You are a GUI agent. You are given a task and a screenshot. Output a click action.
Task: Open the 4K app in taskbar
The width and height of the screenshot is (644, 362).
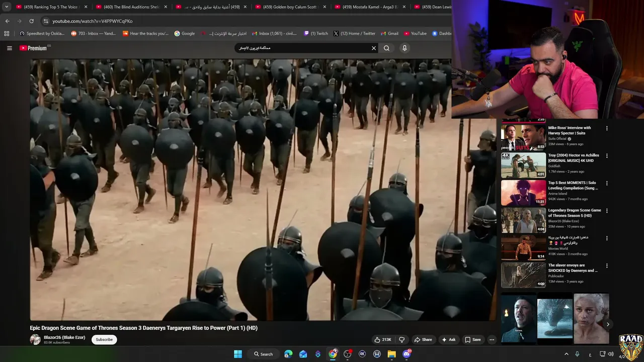[x=362, y=354]
